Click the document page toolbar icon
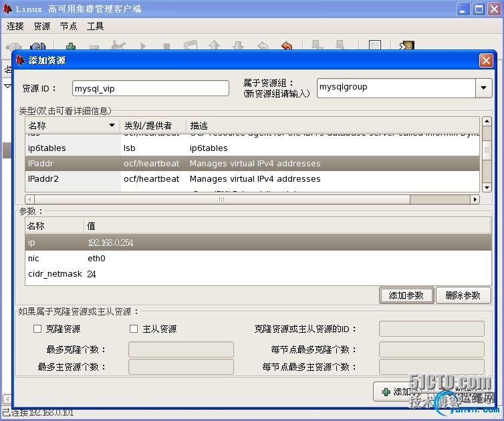 click(375, 45)
